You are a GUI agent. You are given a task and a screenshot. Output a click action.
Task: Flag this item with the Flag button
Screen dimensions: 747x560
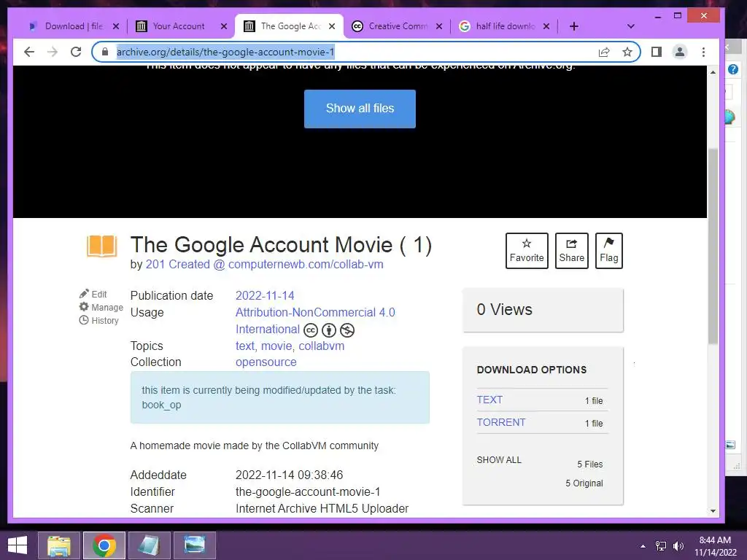pyautogui.click(x=609, y=251)
